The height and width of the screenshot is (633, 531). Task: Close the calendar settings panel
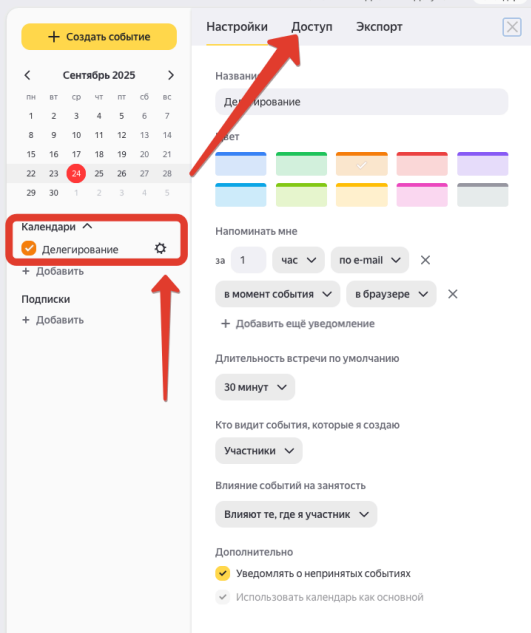pos(512,27)
